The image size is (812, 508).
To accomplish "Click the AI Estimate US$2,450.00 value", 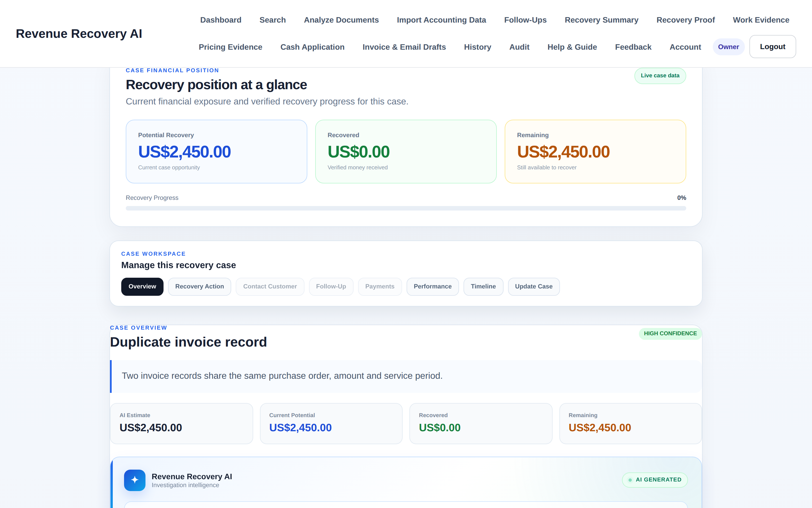I will 151,428.
